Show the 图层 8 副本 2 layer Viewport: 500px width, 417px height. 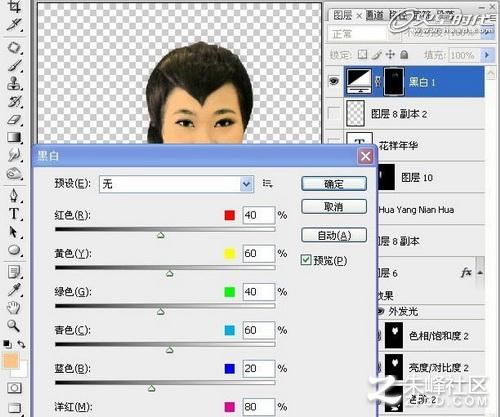click(334, 113)
